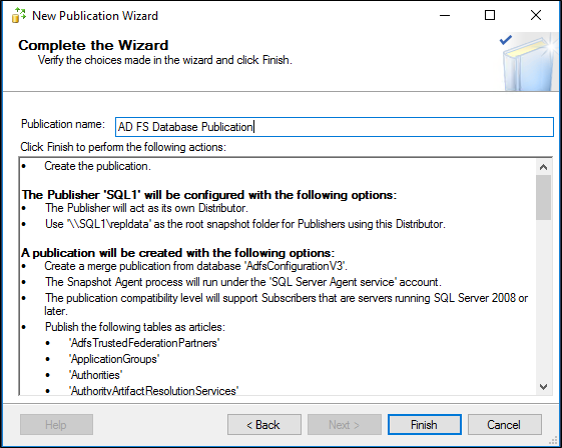This screenshot has height=448, width=562.
Task: Maximize the wizard window
Action: 490,15
